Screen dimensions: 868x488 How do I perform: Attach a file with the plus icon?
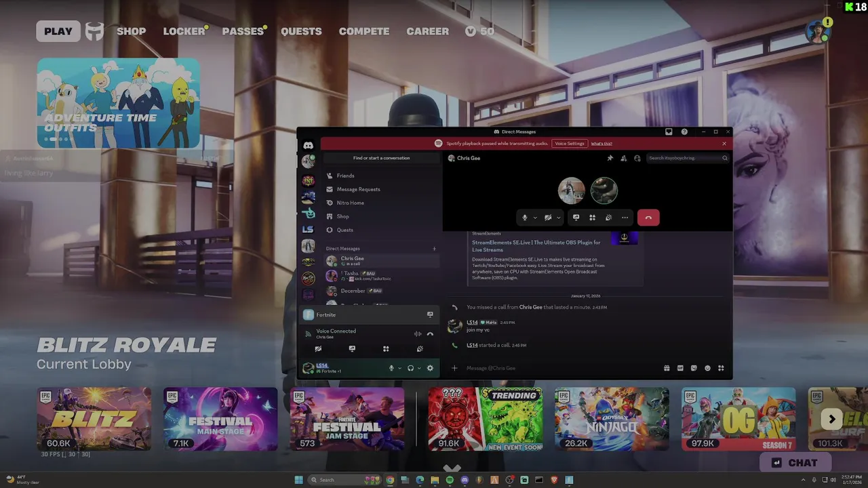tap(454, 368)
